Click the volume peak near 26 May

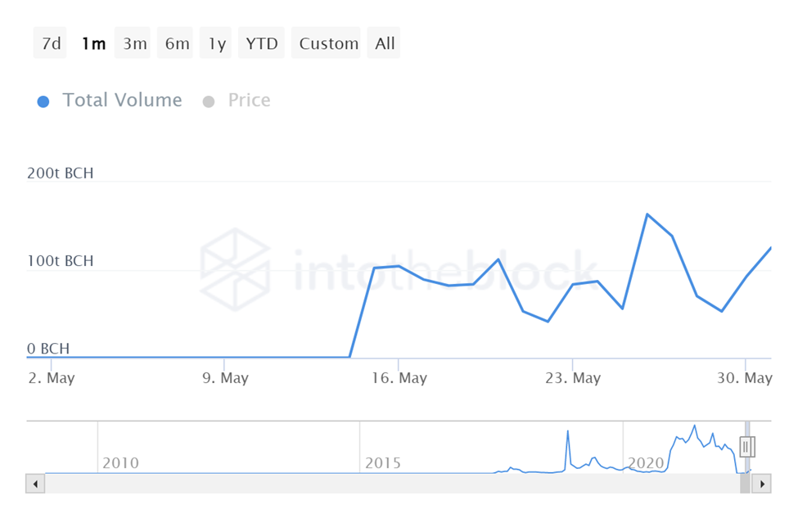(x=647, y=214)
